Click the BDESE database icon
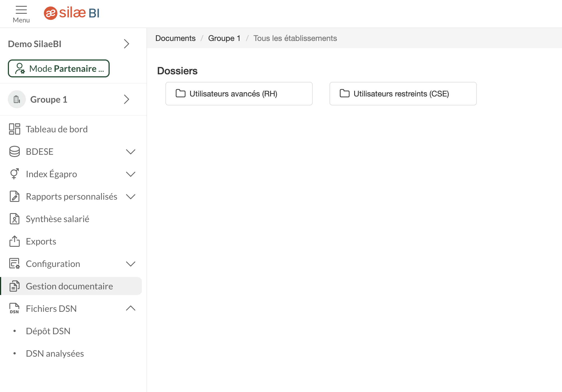 point(15,152)
